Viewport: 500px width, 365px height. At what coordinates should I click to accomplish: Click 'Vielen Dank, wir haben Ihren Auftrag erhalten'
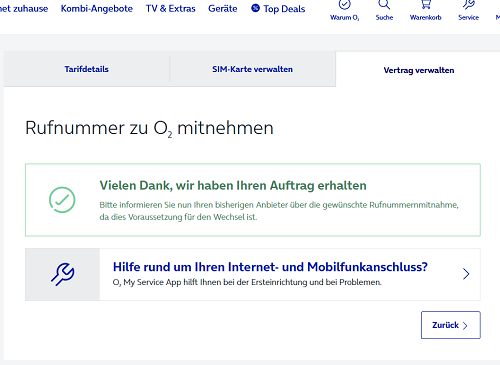click(233, 185)
